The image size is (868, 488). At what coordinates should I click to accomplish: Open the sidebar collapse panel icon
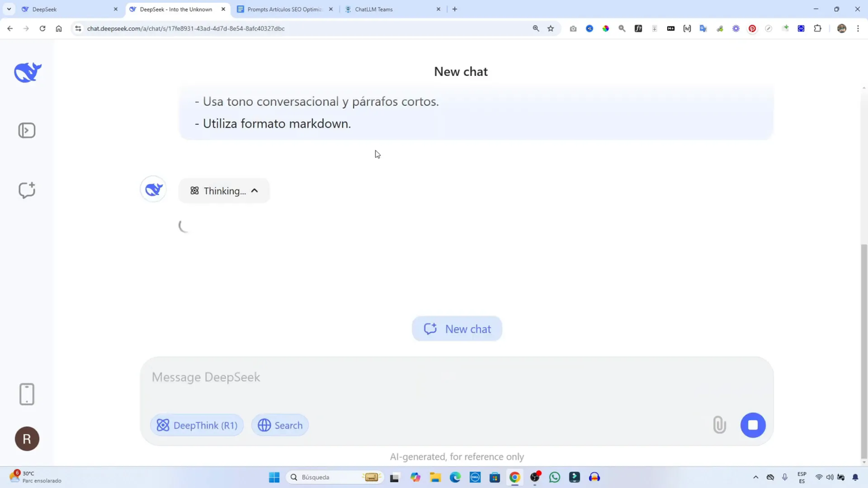pos(27,130)
